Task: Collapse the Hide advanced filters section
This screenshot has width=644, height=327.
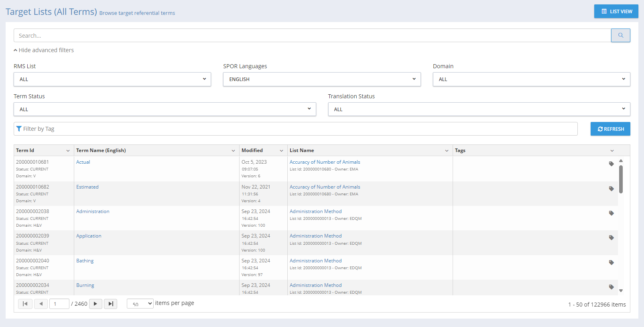Action: (x=44, y=50)
